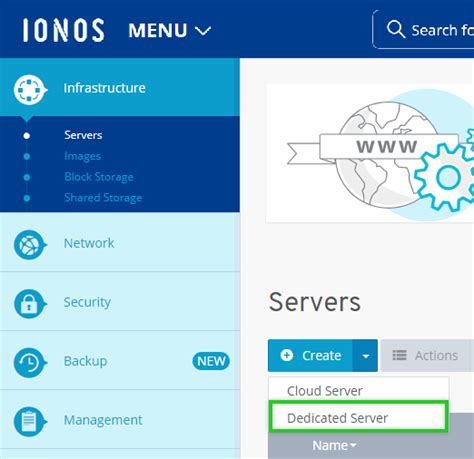
Task: Click the Security padlock icon
Action: (x=30, y=304)
